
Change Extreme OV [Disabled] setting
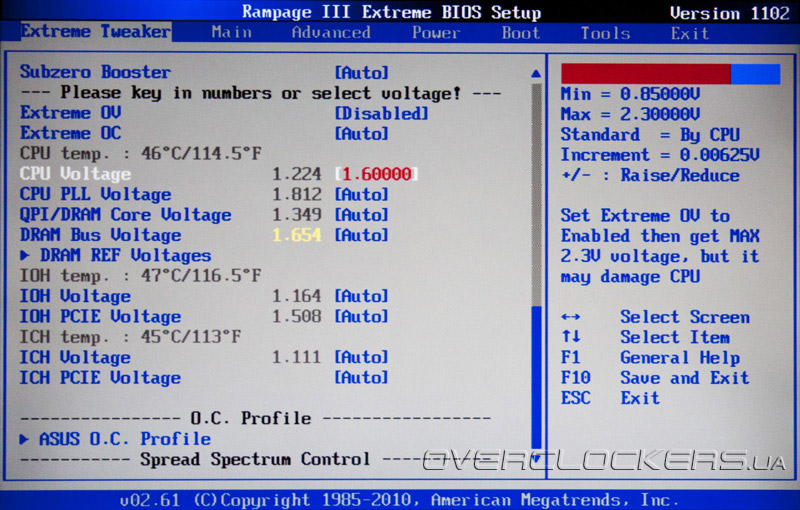(381, 113)
